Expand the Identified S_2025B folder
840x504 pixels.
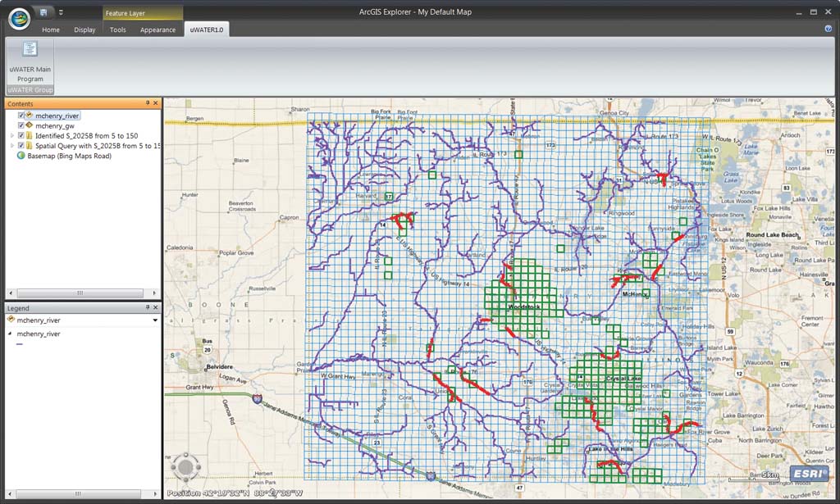(x=12, y=136)
